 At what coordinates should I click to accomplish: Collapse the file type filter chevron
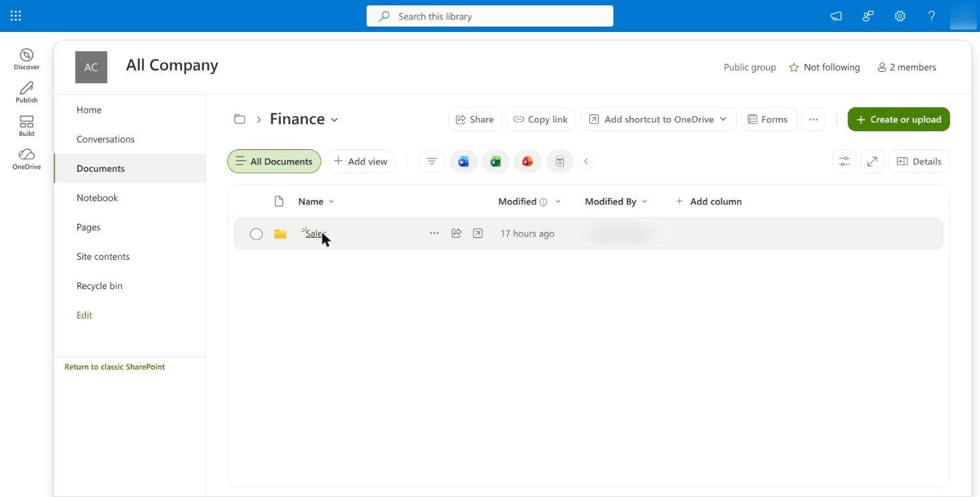tap(586, 161)
